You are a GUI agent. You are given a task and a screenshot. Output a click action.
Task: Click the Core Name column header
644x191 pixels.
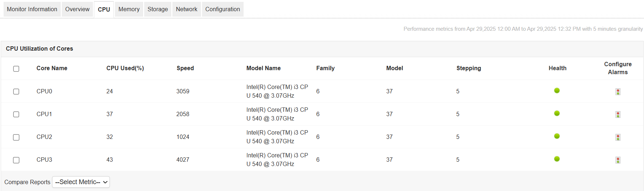(x=52, y=68)
